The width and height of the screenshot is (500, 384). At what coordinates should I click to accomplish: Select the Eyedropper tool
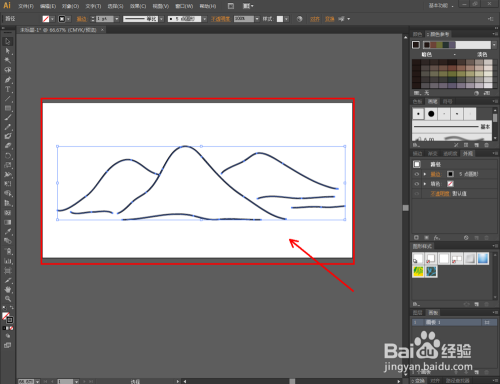click(x=8, y=231)
